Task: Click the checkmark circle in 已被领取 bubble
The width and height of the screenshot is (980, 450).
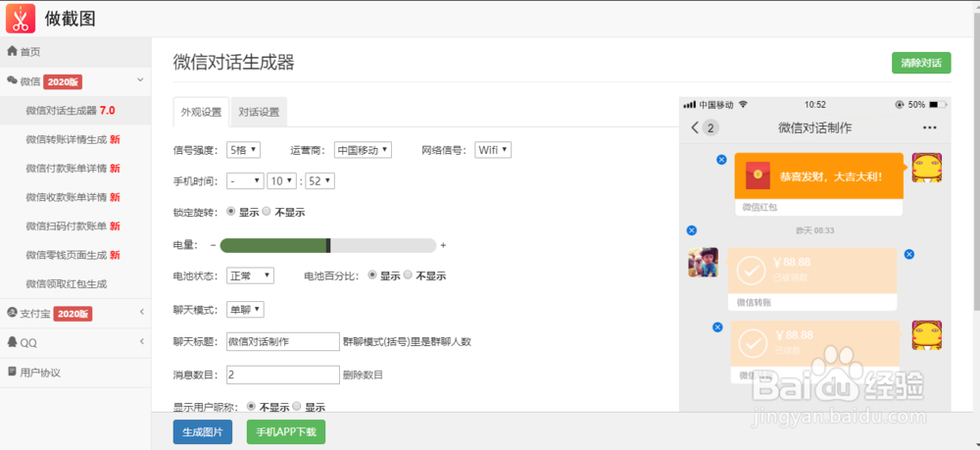Action: [x=752, y=270]
